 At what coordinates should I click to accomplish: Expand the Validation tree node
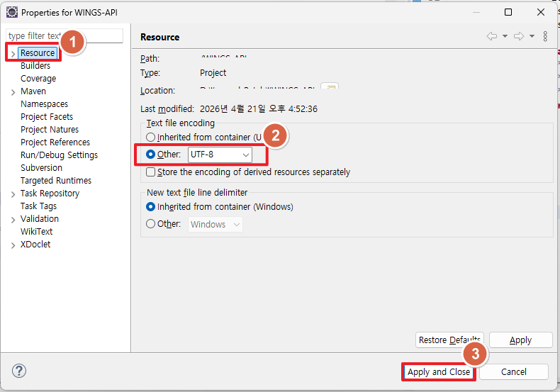pos(13,220)
